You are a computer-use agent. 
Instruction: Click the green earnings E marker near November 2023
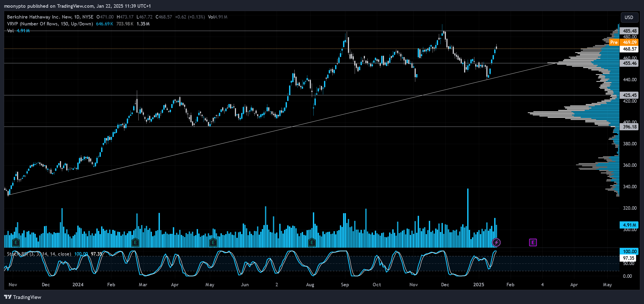point(16,242)
